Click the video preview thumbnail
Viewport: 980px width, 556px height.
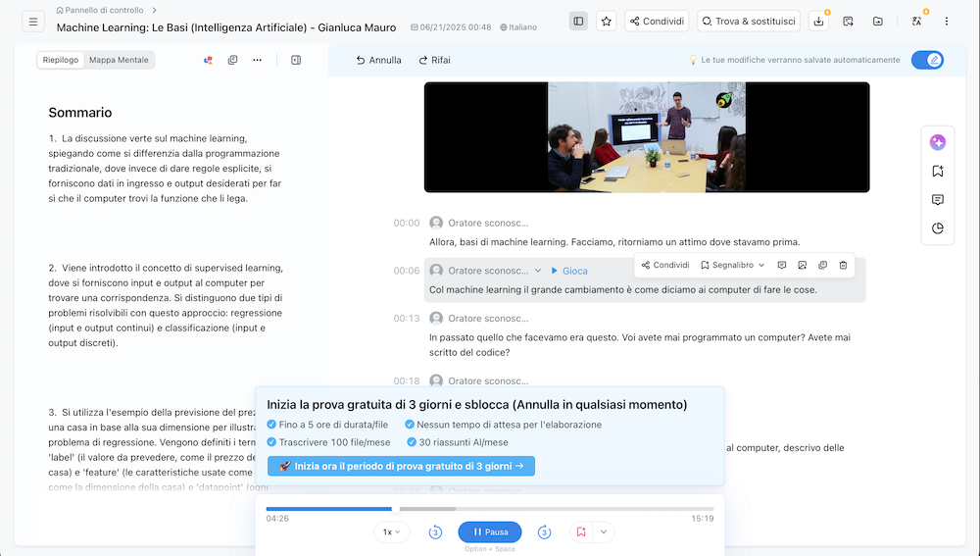(x=647, y=137)
